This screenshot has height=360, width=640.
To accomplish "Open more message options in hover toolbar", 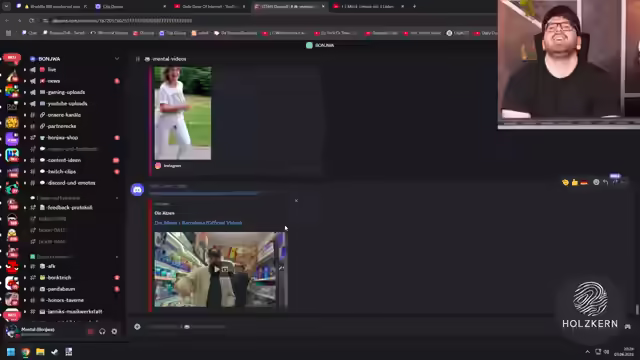I will [x=624, y=182].
